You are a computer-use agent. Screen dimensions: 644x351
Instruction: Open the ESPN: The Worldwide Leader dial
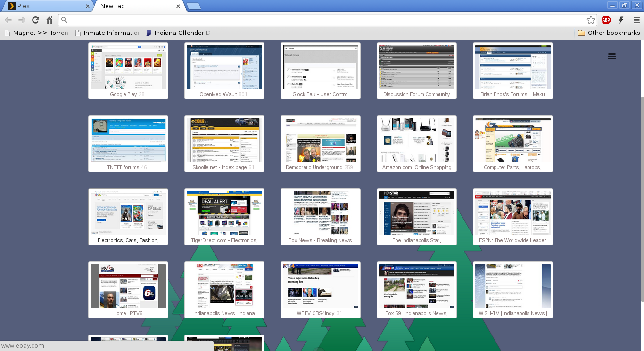point(513,217)
